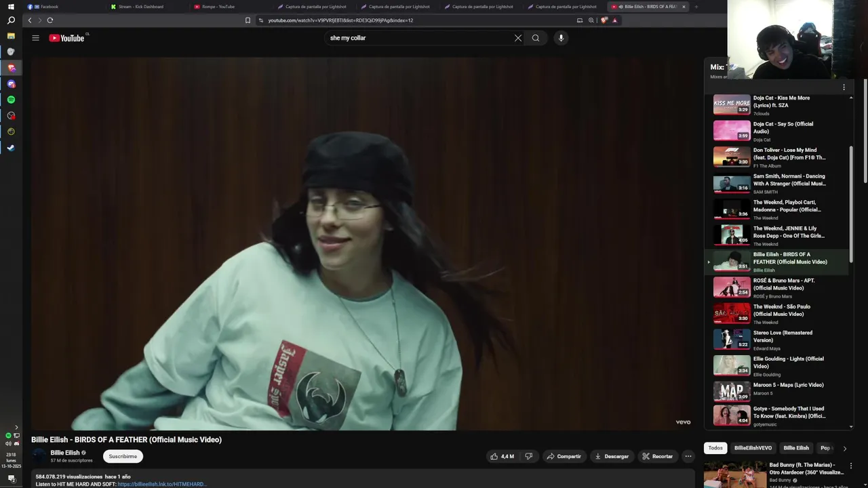
Task: Open Billie Eilish channel avatar
Action: click(39, 455)
